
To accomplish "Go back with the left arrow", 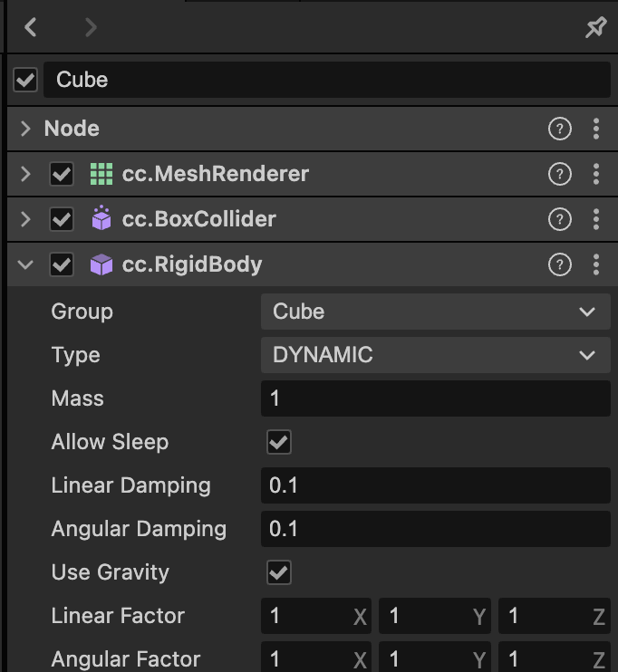I will [x=31, y=28].
